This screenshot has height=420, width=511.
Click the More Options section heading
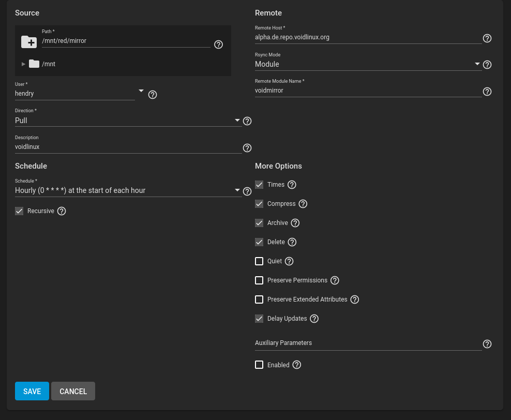coord(278,166)
